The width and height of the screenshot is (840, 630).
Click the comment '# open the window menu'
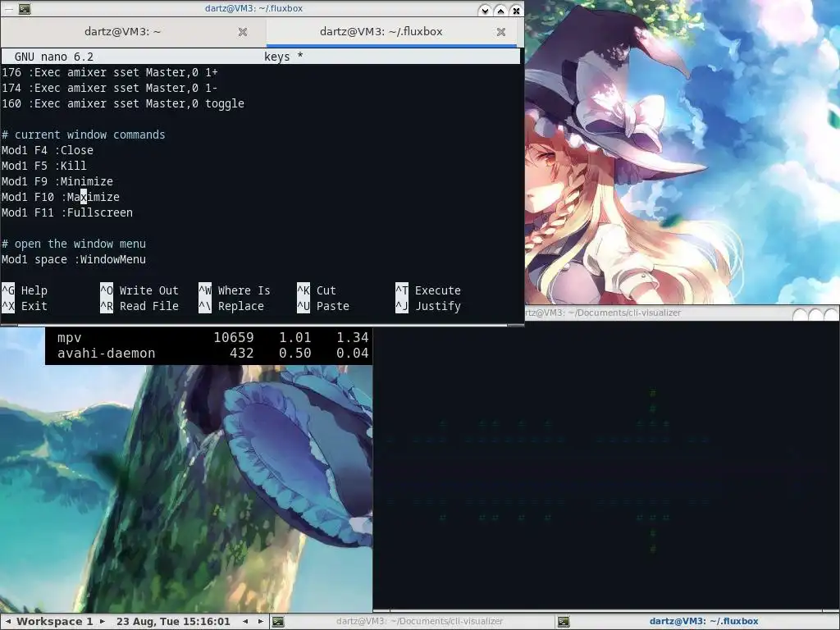pos(74,244)
